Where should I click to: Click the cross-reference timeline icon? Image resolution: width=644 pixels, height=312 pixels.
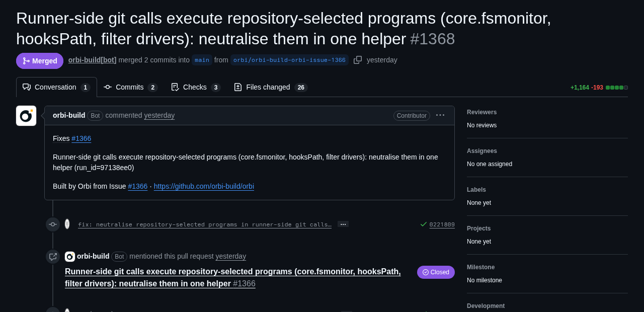coord(53,257)
